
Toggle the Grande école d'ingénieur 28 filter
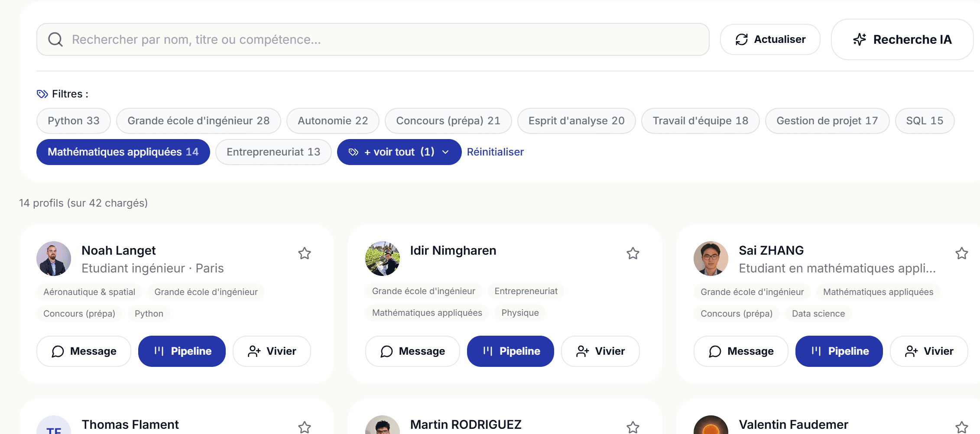click(x=198, y=121)
